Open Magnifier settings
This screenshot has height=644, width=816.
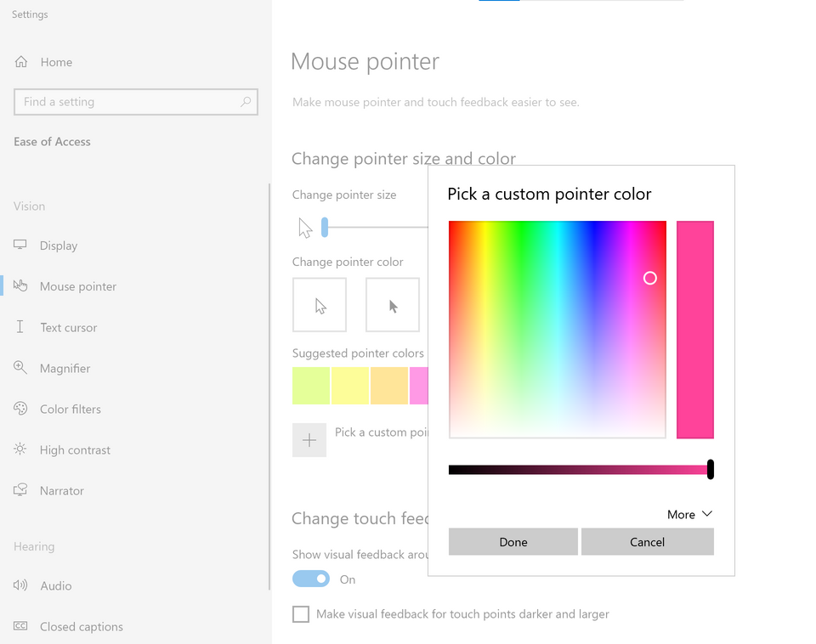coord(65,368)
